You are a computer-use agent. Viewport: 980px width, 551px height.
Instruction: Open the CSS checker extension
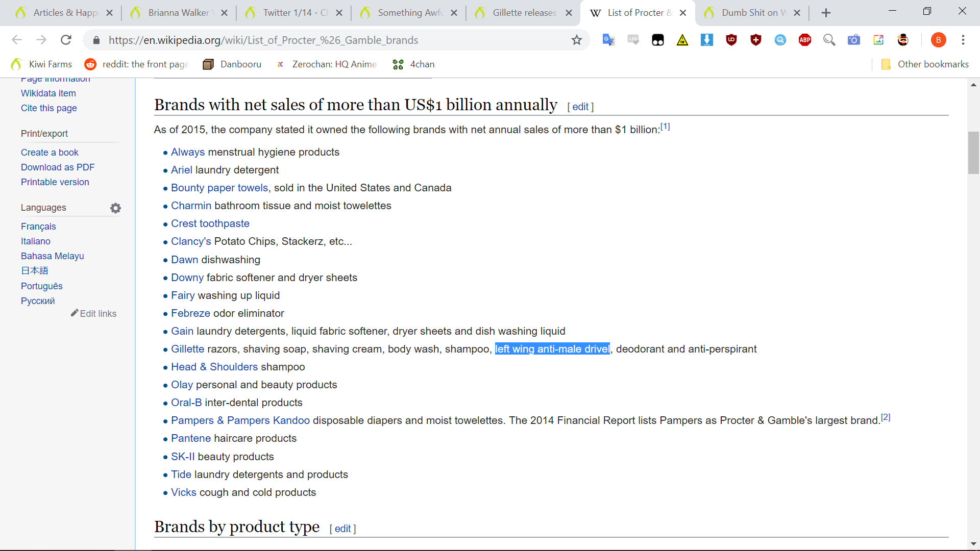633,40
